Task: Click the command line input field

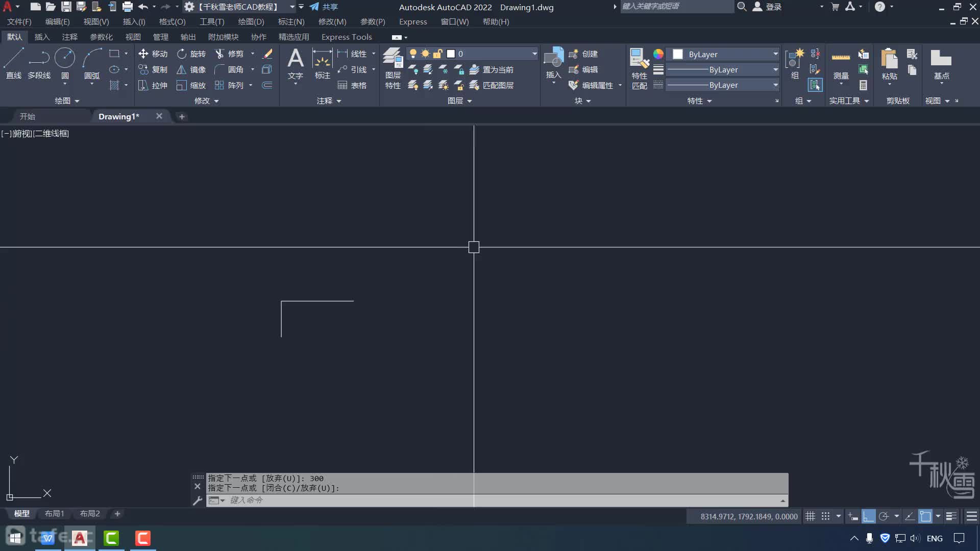Action: [496, 500]
